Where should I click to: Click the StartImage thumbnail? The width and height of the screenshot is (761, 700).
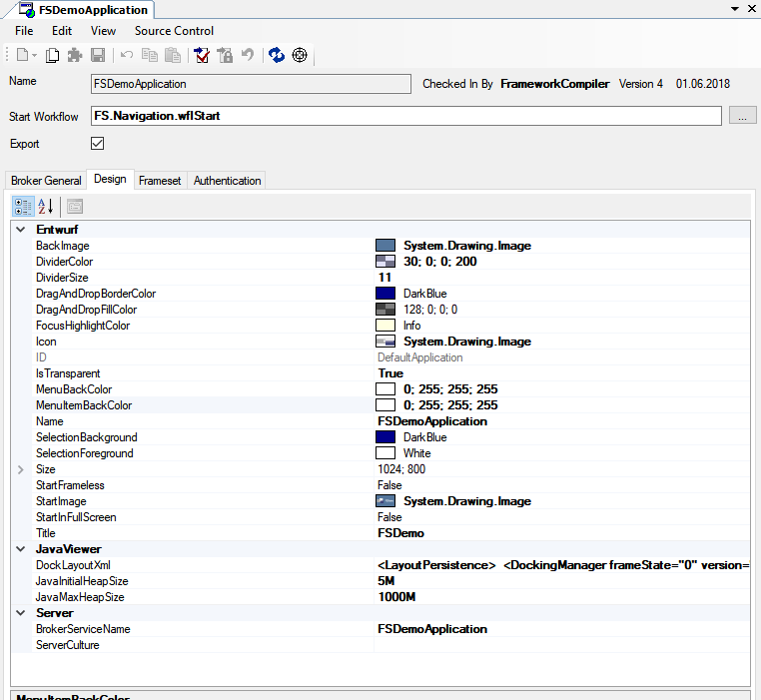click(x=385, y=501)
